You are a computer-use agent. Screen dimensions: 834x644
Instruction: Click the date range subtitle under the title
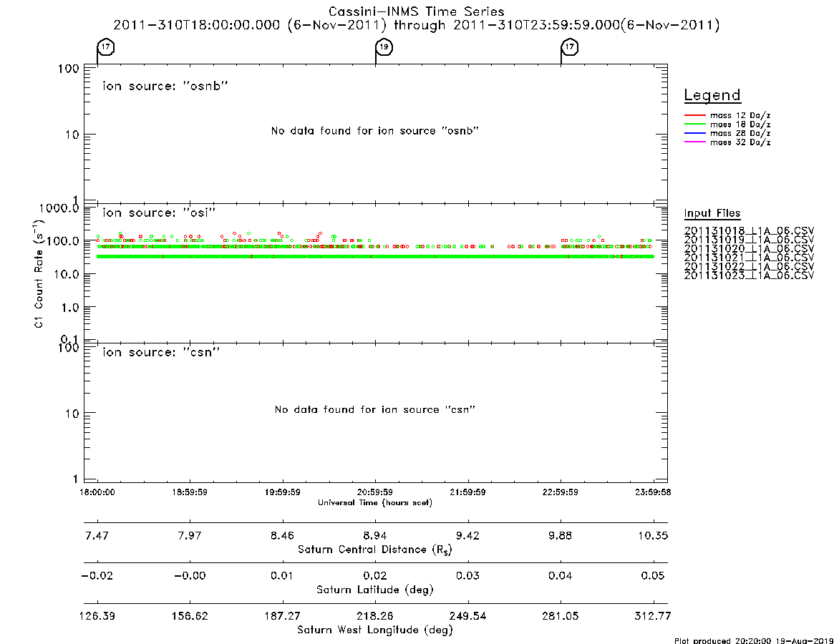coord(417,25)
